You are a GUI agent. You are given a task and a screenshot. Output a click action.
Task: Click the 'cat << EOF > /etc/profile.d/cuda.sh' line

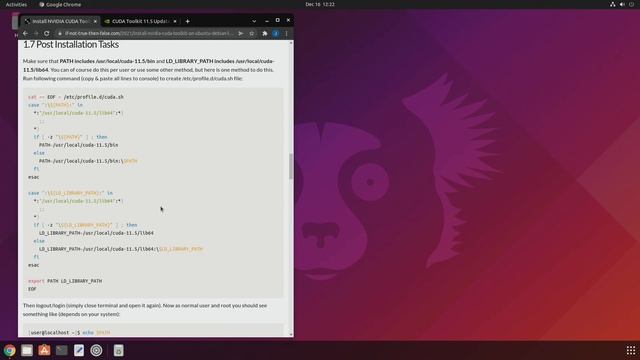(x=76, y=97)
